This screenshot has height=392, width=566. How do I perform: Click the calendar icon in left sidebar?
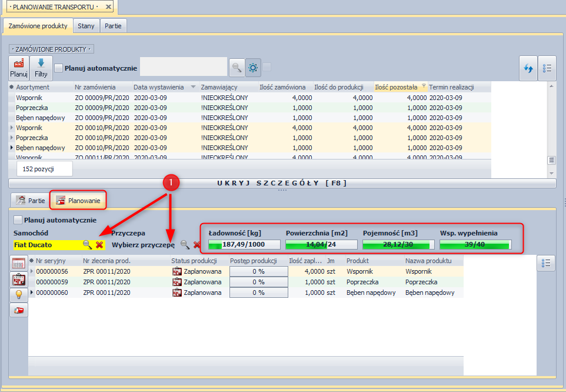point(18,264)
